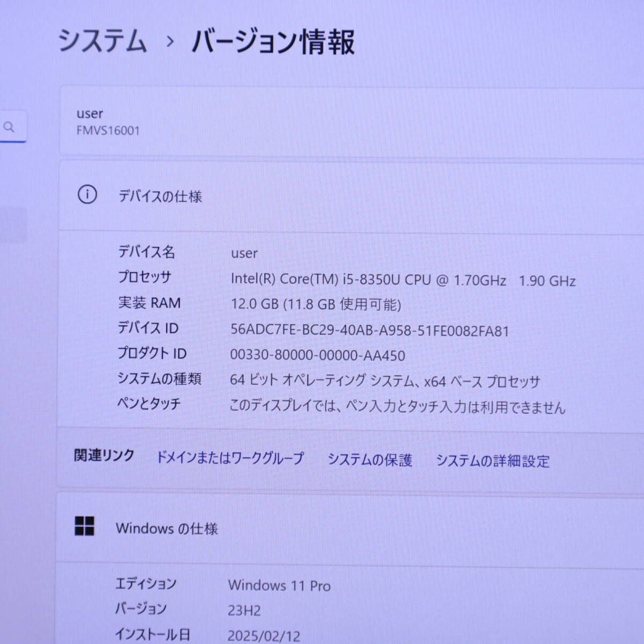Screen dimensions: 644x644
Task: Select the バージョン label under Windows の仕様
Action: click(x=141, y=609)
